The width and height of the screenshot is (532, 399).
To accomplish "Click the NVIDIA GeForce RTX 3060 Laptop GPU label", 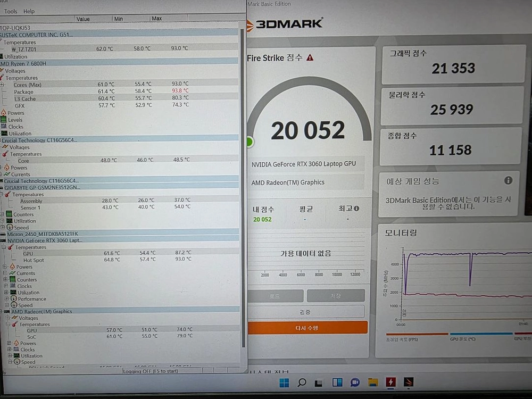I will click(x=304, y=164).
